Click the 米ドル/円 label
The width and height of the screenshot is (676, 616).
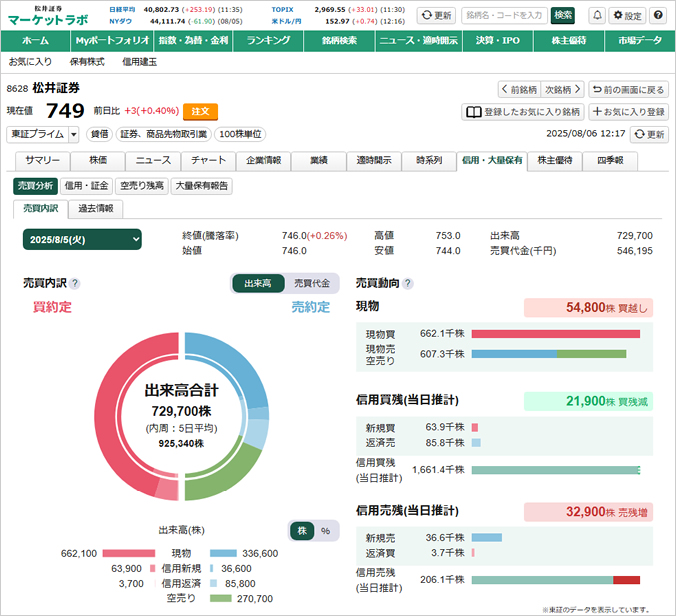(286, 21)
